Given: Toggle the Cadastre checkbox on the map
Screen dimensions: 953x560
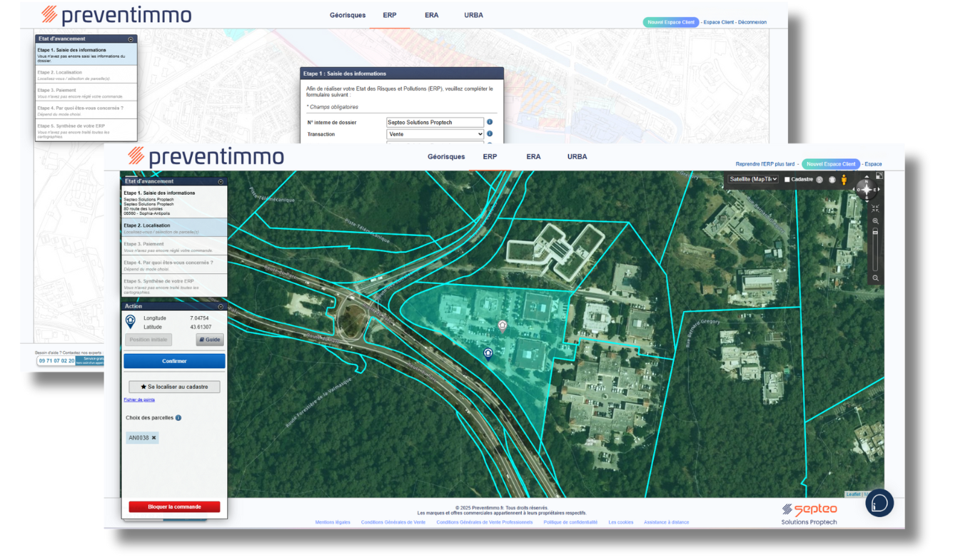Looking at the screenshot, I should tap(787, 180).
